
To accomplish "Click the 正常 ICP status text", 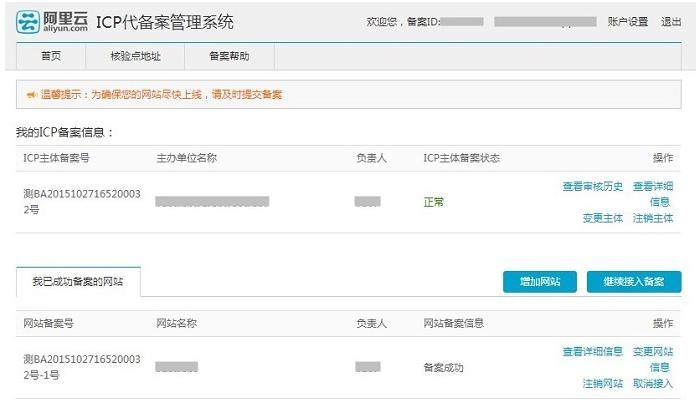I will pyautogui.click(x=434, y=202).
